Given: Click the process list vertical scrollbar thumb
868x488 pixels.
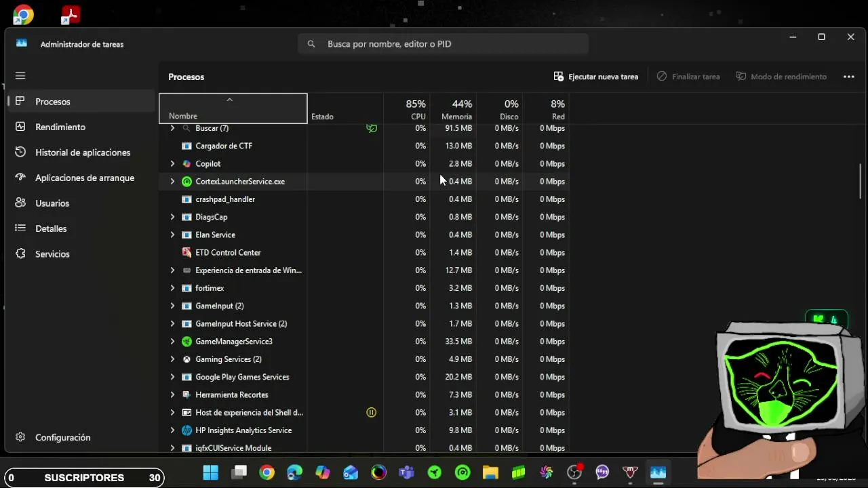Looking at the screenshot, I should click(861, 180).
